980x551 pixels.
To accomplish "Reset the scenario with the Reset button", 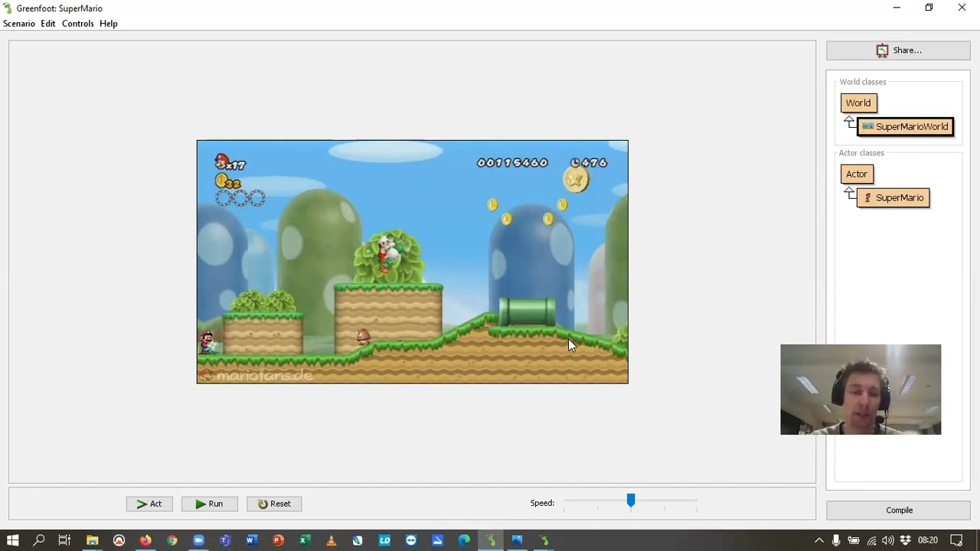I will (274, 504).
